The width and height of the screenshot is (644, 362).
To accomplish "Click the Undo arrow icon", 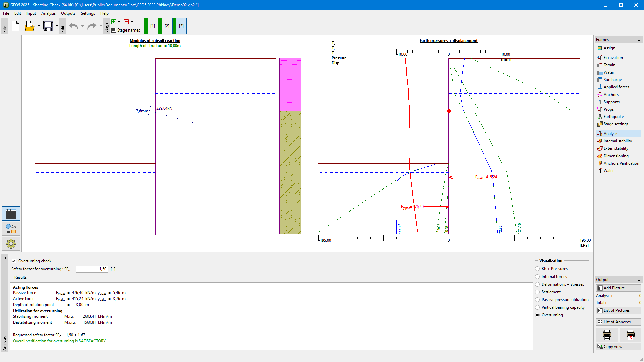I will 73,26.
